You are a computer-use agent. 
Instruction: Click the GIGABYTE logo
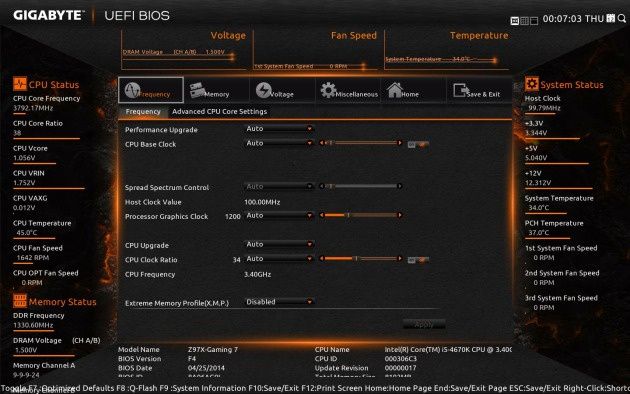49,15
